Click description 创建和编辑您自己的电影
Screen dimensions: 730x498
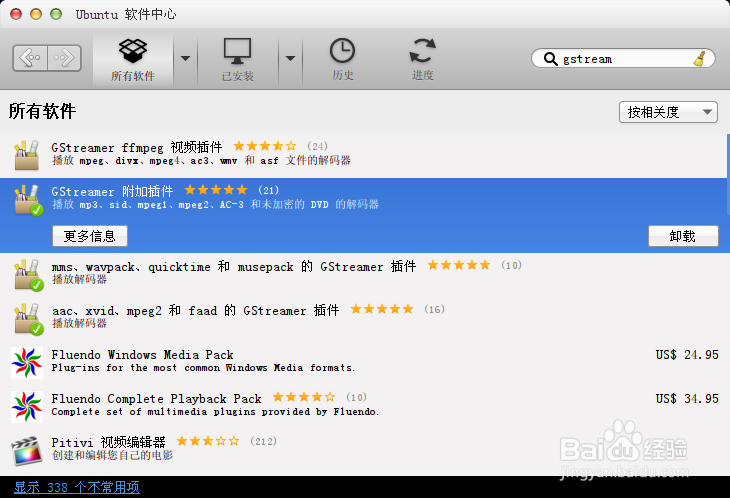(112, 455)
